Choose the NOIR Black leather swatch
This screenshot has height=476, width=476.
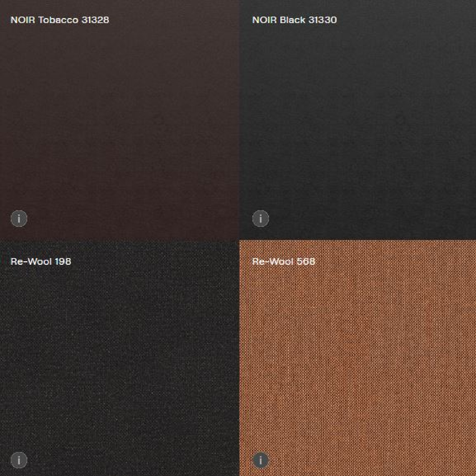357,119
